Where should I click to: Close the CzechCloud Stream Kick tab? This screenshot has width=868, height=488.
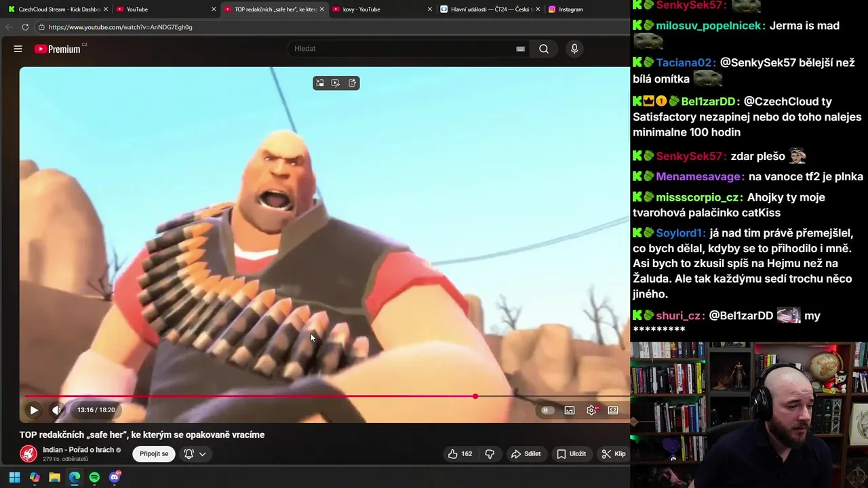coord(106,9)
